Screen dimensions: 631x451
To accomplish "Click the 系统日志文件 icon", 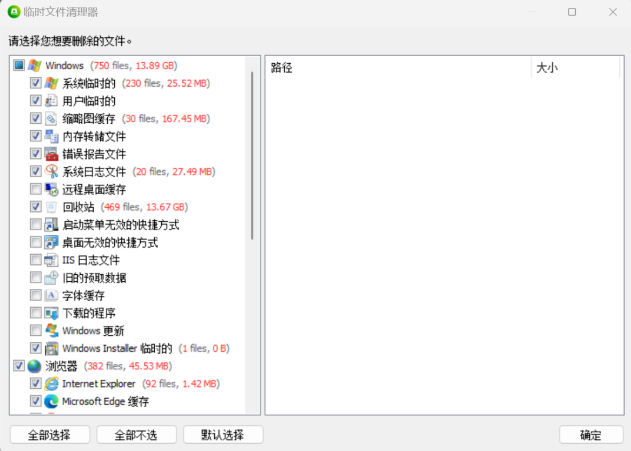I will (51, 172).
